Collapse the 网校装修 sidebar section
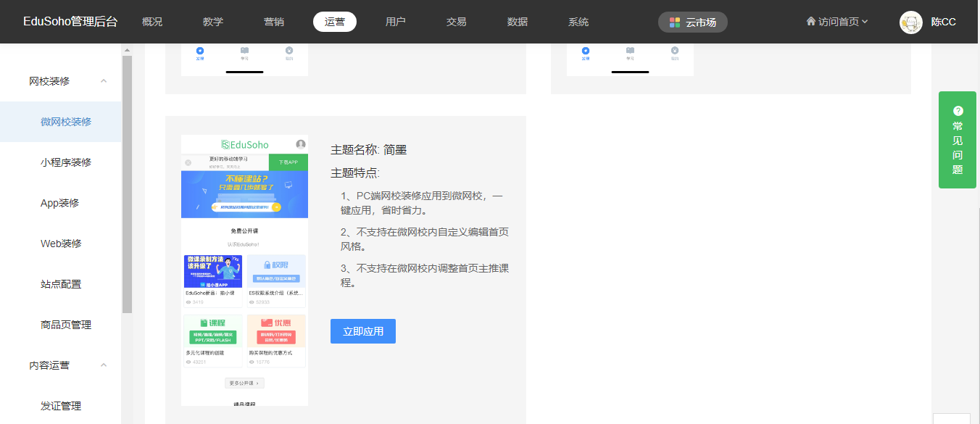 [x=104, y=81]
